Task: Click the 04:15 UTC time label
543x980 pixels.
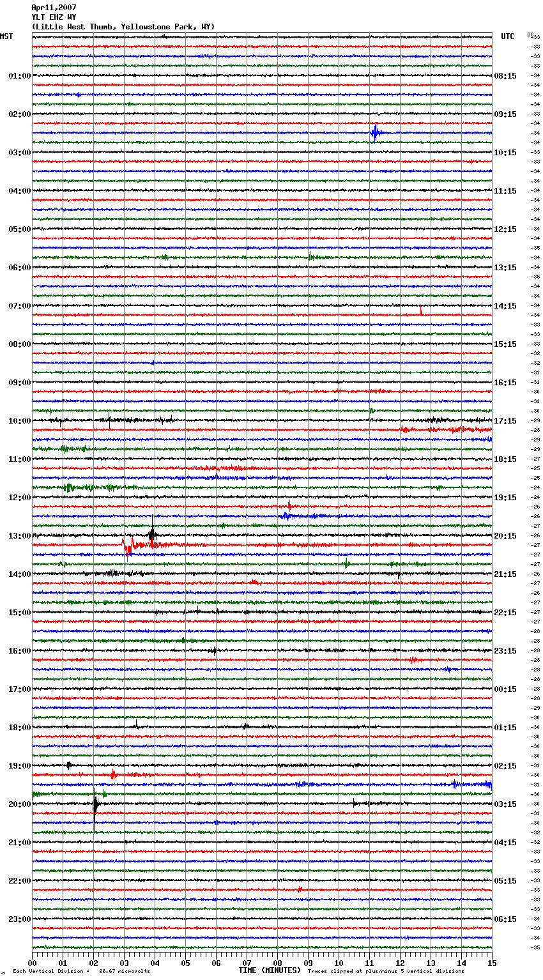Action: tap(505, 843)
